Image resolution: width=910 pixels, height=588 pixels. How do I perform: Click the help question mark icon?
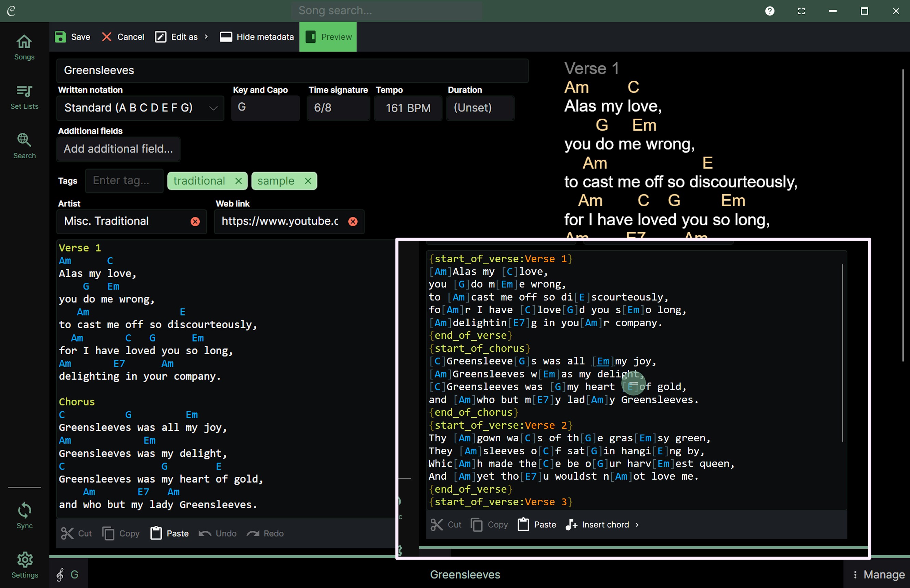click(x=769, y=11)
